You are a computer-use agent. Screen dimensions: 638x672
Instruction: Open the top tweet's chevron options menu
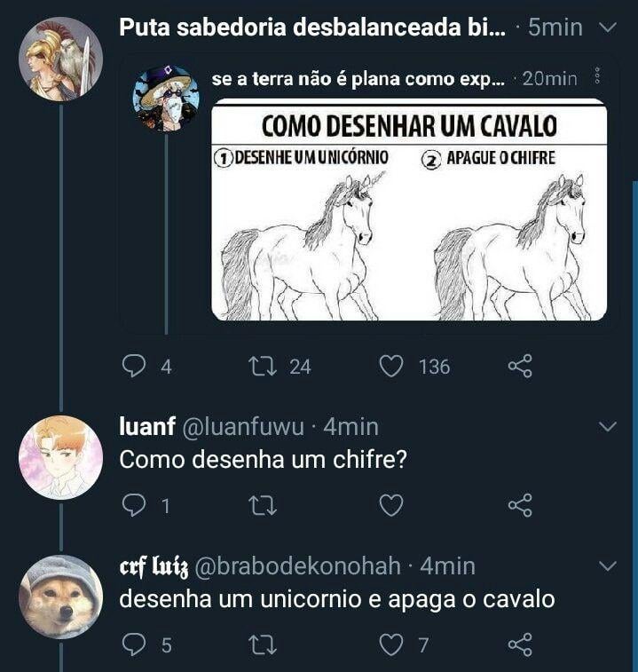pyautogui.click(x=608, y=28)
